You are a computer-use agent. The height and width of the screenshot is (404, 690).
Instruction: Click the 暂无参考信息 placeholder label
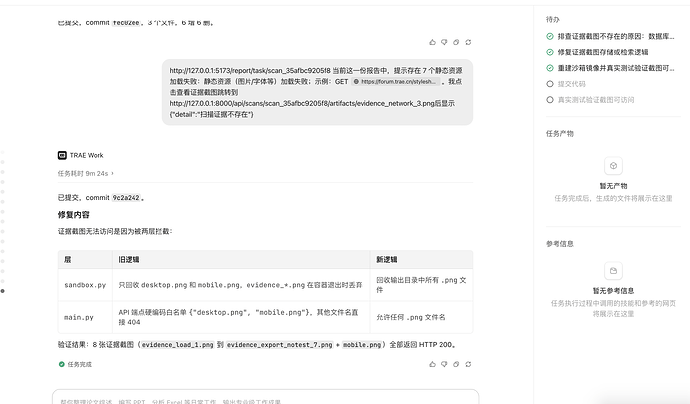point(613,290)
